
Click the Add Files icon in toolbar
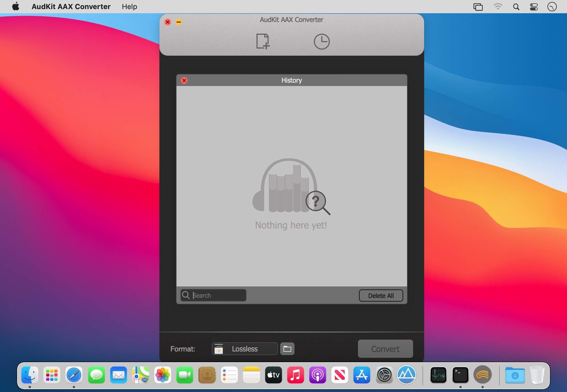263,41
